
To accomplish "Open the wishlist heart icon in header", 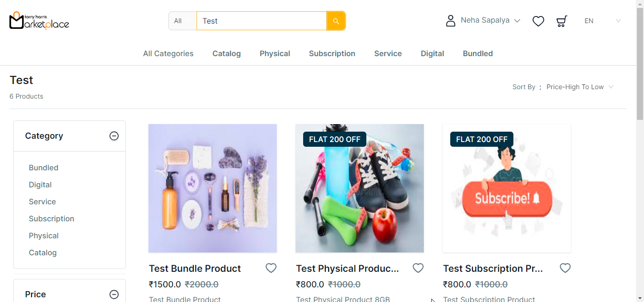I will click(538, 21).
